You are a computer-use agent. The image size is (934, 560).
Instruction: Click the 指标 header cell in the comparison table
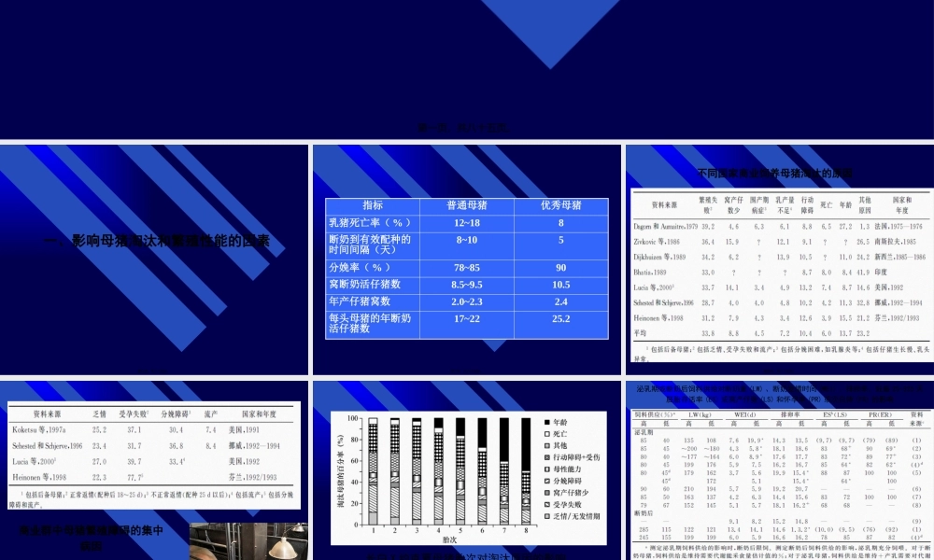pos(372,204)
